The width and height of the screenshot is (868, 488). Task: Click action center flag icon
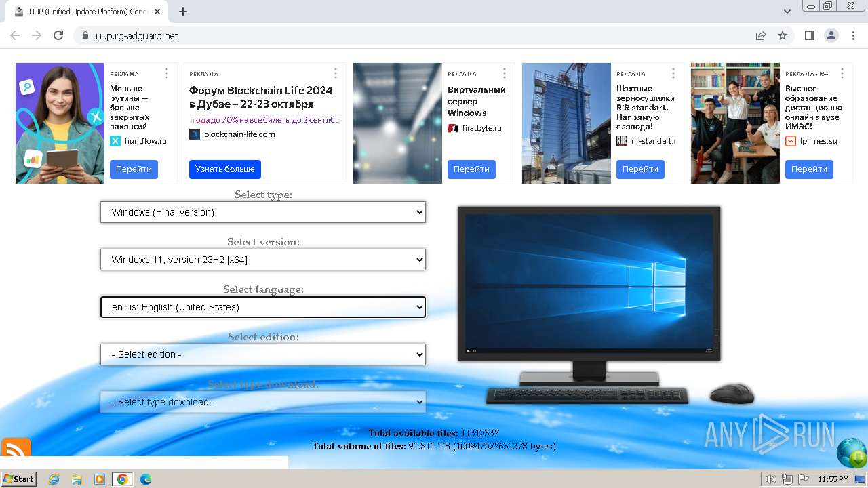coord(805,479)
